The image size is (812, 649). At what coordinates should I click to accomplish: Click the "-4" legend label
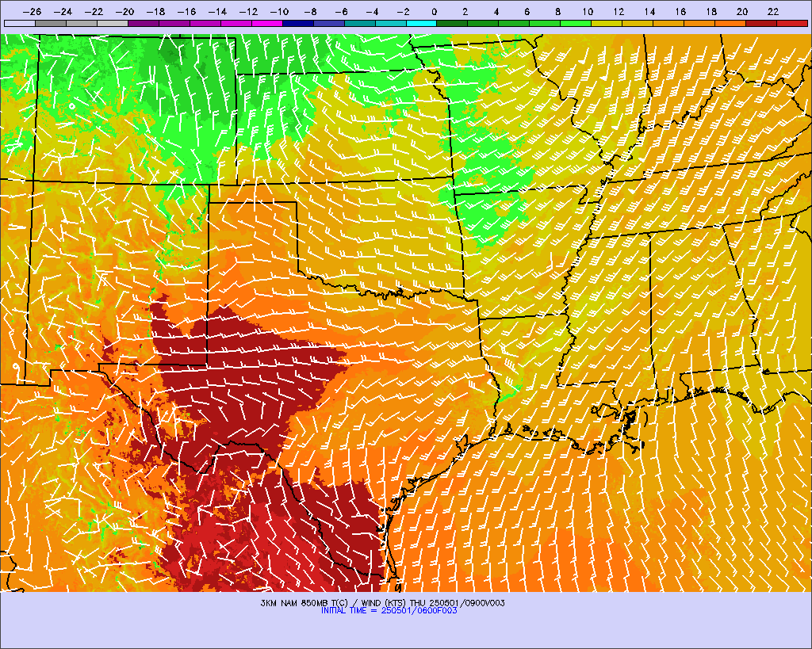pos(372,11)
